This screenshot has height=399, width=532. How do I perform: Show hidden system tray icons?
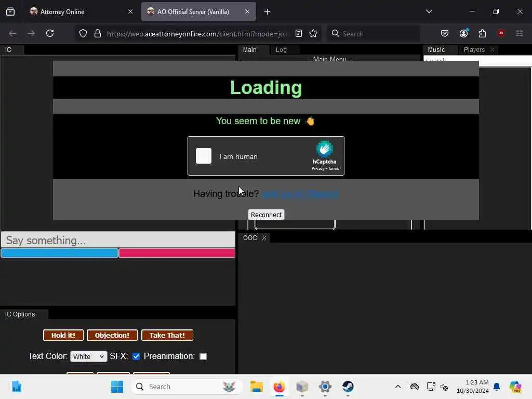click(x=398, y=387)
